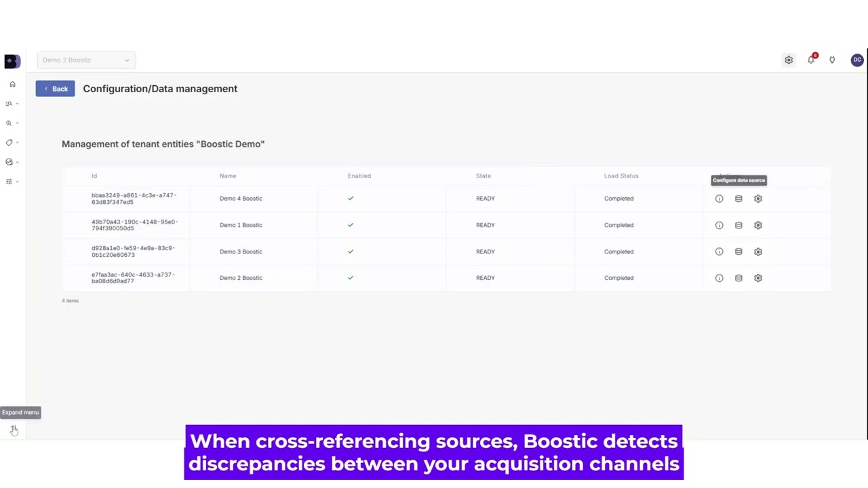Expand the tag icon sidebar menu
868x488 pixels.
pyautogui.click(x=12, y=142)
